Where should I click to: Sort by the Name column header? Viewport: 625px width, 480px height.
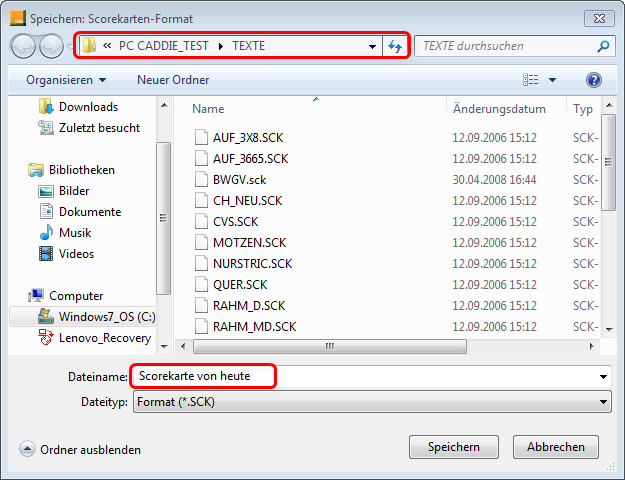click(x=208, y=109)
